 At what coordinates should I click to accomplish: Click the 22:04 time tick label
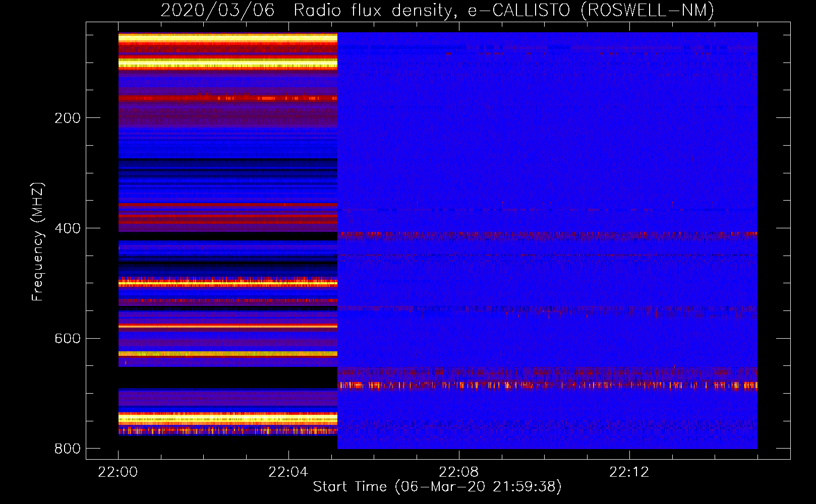[x=288, y=472]
